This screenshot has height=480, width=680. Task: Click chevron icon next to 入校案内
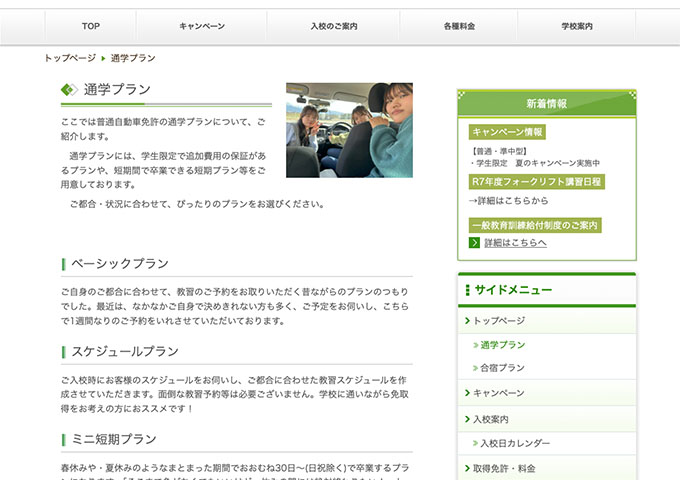click(467, 419)
